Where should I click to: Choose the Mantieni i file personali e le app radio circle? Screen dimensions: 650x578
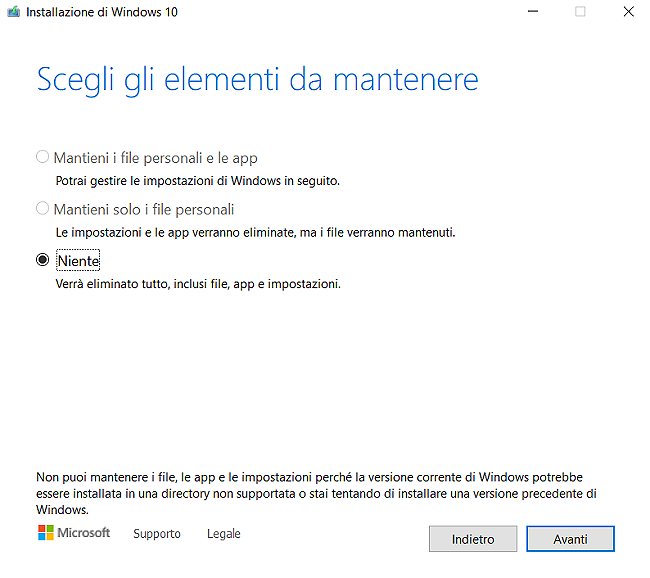(x=42, y=157)
